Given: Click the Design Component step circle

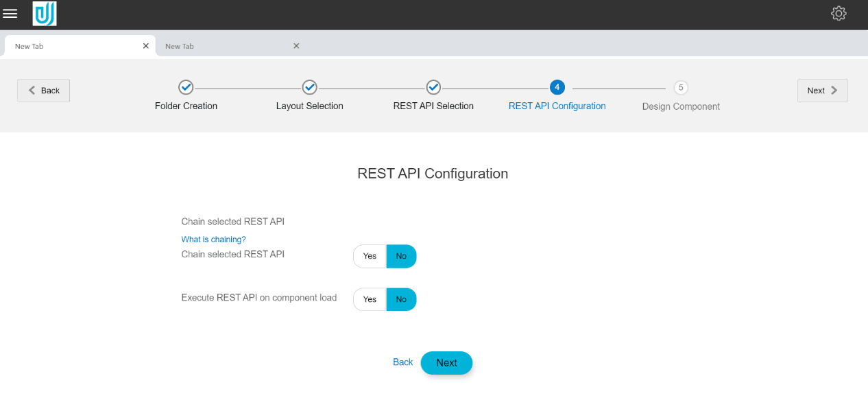Looking at the screenshot, I should coord(680,88).
